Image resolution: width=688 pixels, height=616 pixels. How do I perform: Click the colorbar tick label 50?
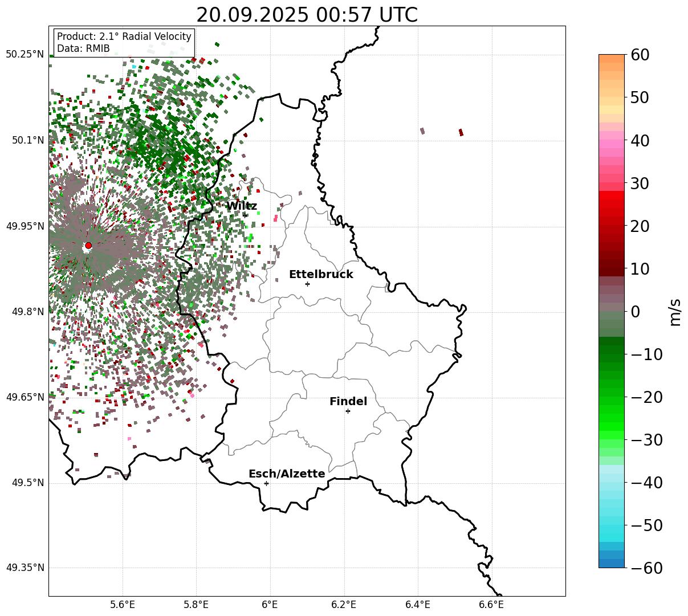click(x=641, y=97)
